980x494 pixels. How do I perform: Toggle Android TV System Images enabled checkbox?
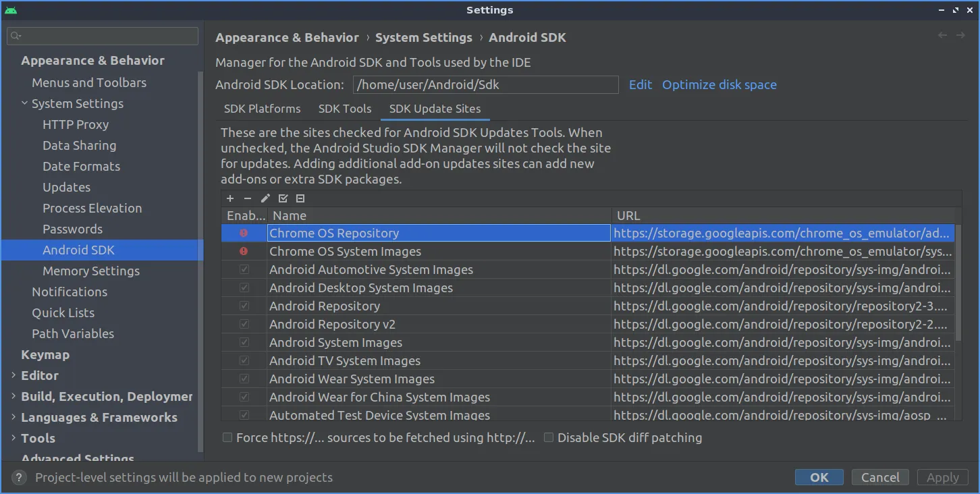point(244,360)
